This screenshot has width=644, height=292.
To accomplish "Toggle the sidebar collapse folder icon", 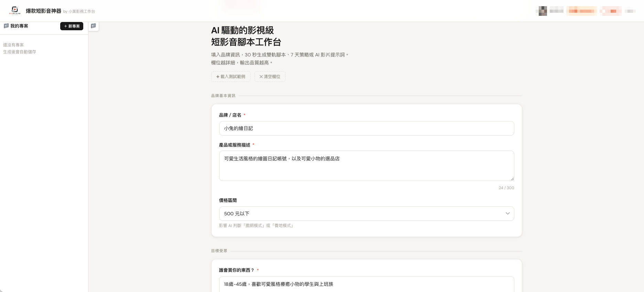I will 93,26.
